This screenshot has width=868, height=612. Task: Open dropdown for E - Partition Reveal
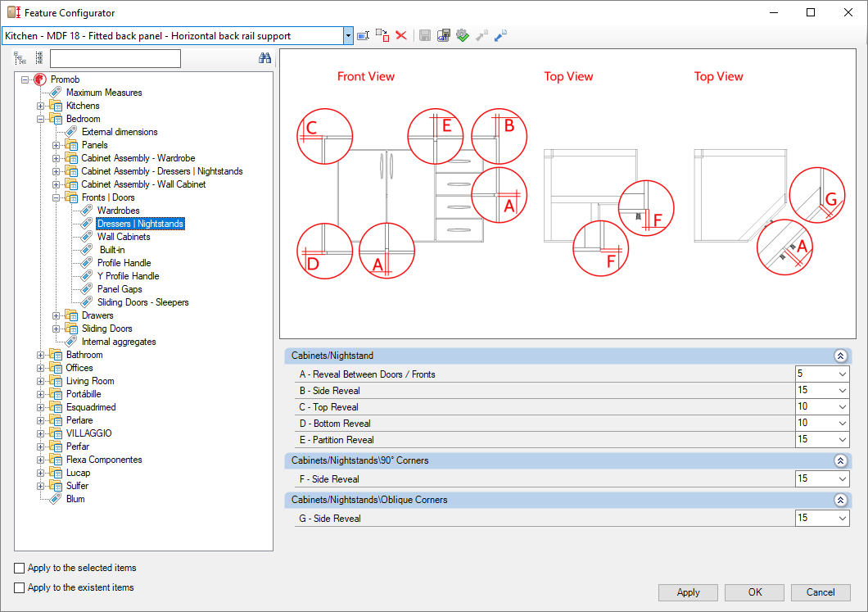tap(842, 440)
